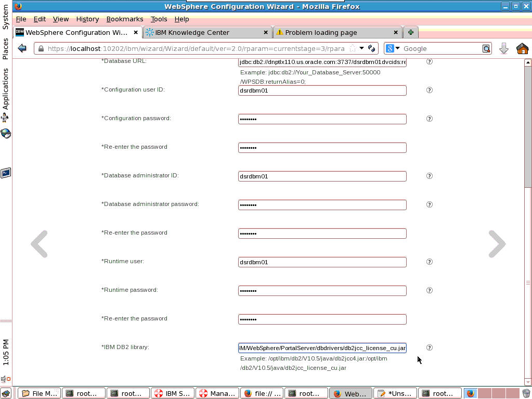Close the WebSphere Configuration Wizard tab
Viewport: 532px width, 399px height.
pos(136,32)
